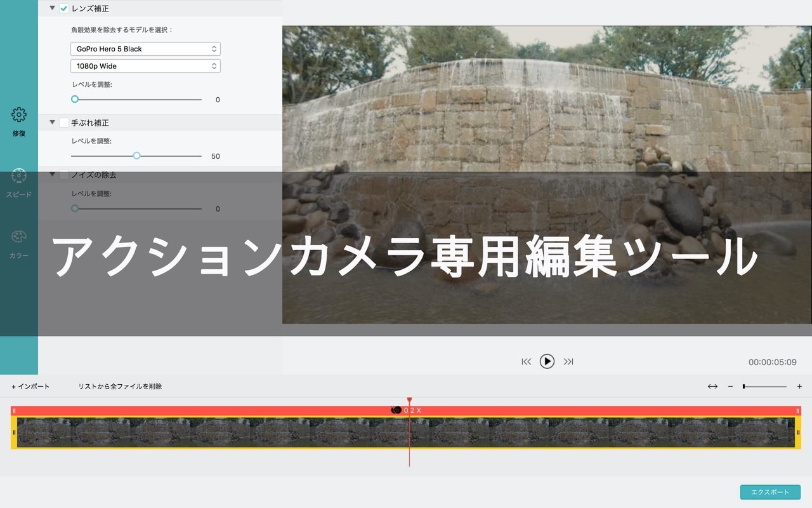Select the video clip in timeline
The image size is (812, 508).
pyautogui.click(x=406, y=432)
